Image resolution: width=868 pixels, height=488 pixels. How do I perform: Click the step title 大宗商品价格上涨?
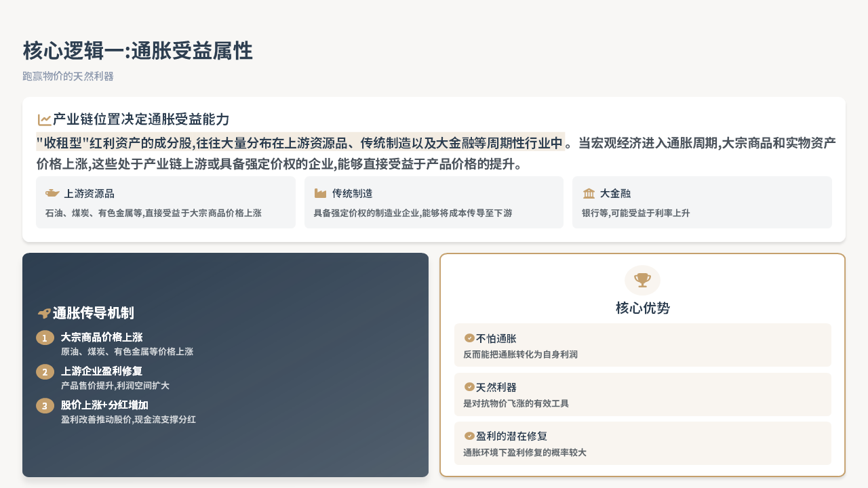102,337
